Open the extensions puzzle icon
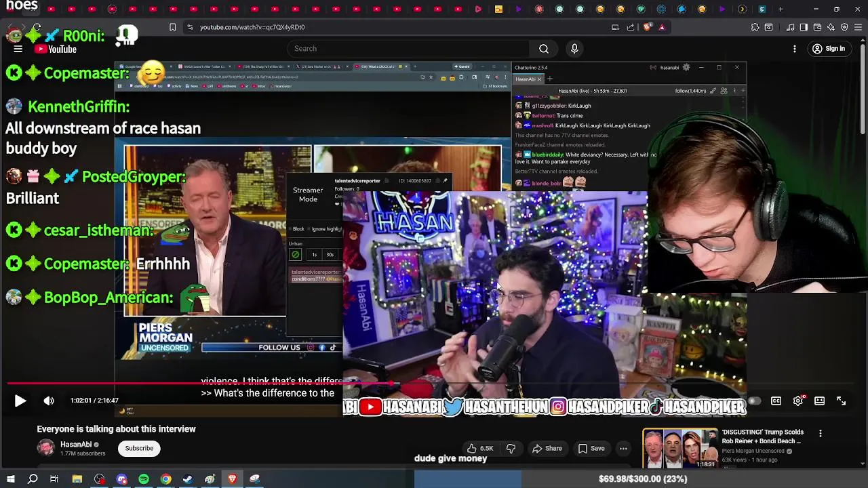This screenshot has height=488, width=868. [755, 27]
